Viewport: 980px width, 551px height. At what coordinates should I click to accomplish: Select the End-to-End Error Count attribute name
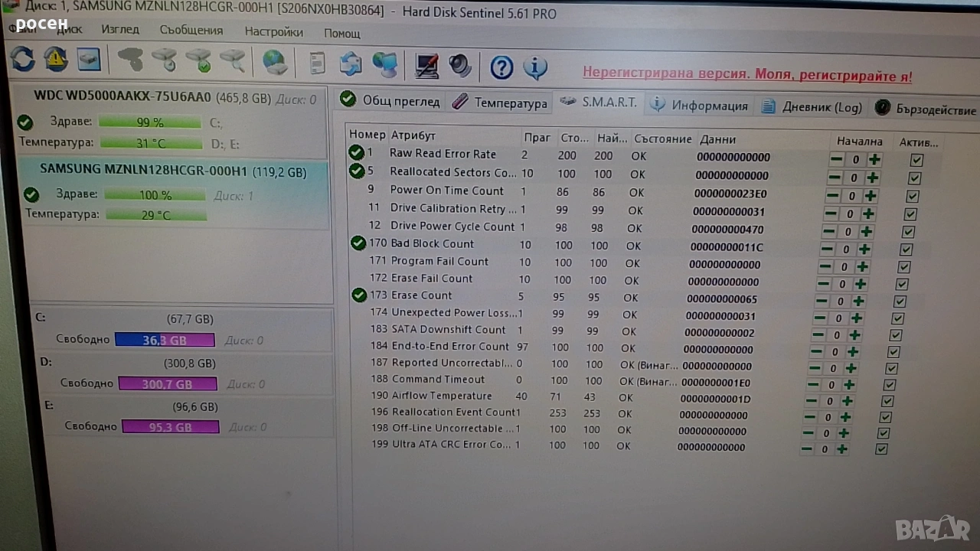[450, 346]
